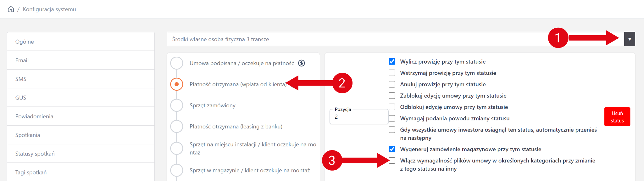Check Włącz wymagalność plików umowy option
This screenshot has height=181, width=644.
tap(392, 161)
